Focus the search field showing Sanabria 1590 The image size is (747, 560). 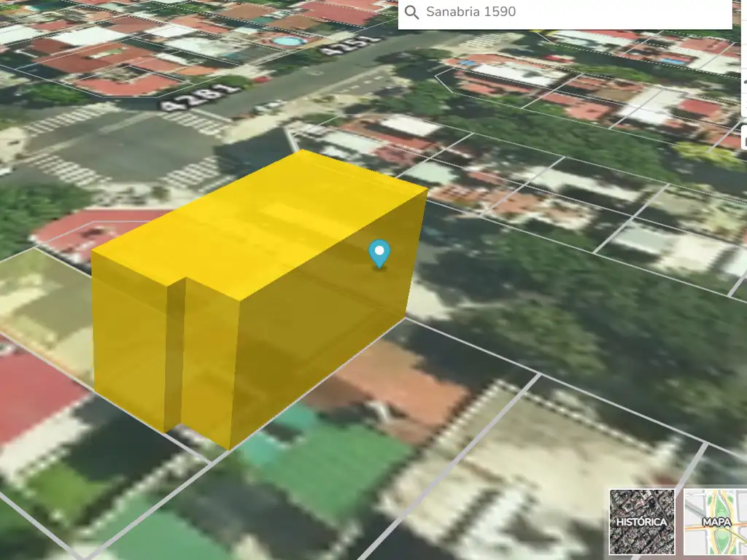[x=569, y=12]
